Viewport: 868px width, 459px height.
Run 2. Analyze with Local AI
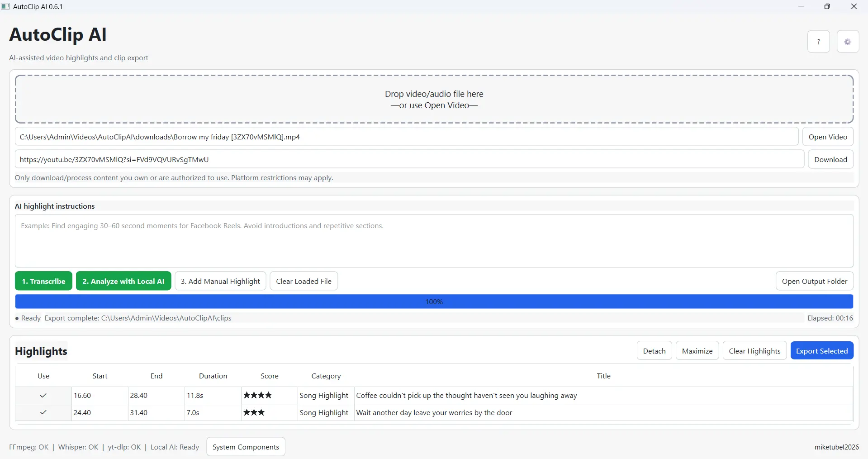pos(123,281)
